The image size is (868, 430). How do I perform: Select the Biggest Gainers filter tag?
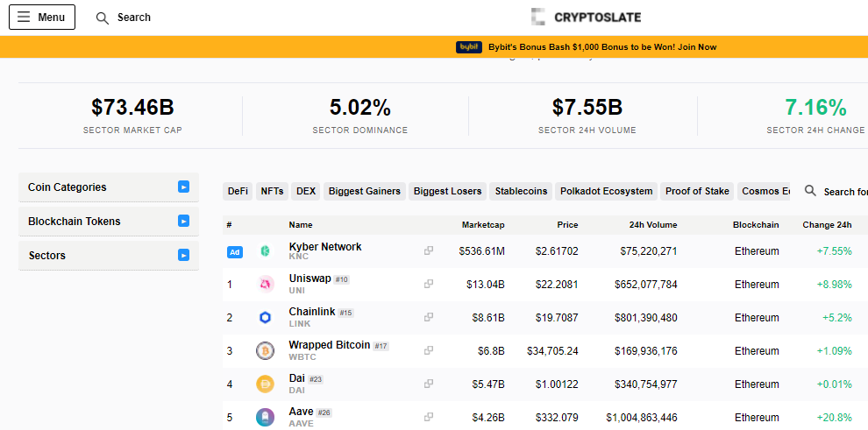(364, 191)
